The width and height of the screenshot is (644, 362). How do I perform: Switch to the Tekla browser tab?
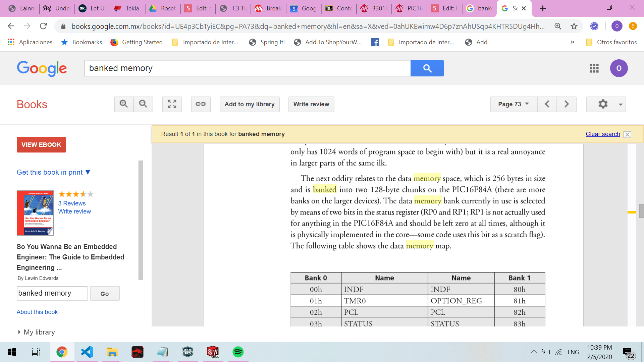point(128,8)
